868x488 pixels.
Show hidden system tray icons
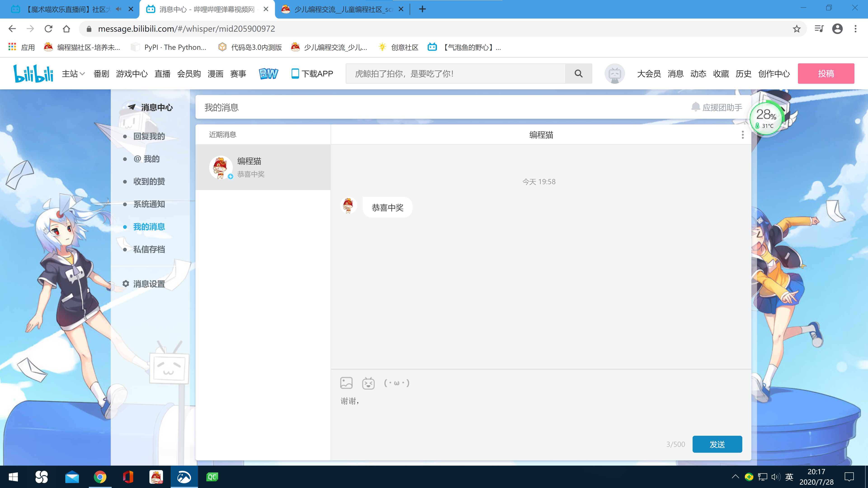pos(736,476)
